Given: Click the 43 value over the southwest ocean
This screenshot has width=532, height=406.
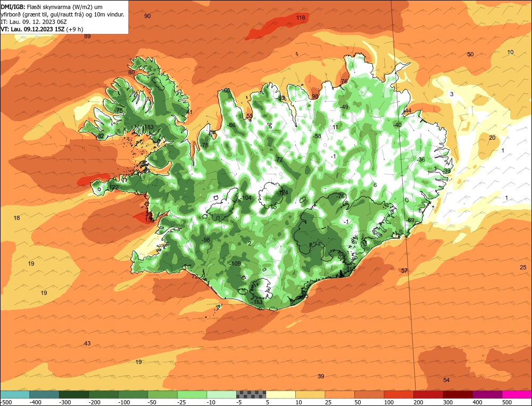Looking at the screenshot, I should pyautogui.click(x=87, y=343).
